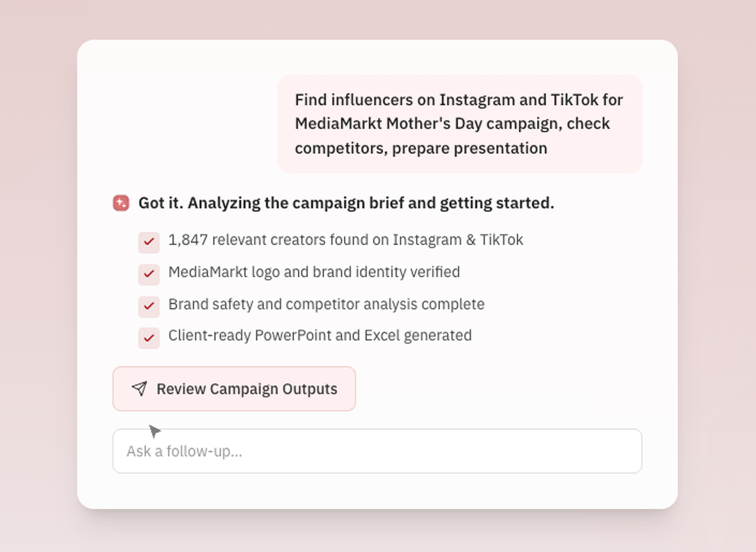The height and width of the screenshot is (552, 756).
Task: Click the word 'Excel' in the last result
Action: pos(382,336)
